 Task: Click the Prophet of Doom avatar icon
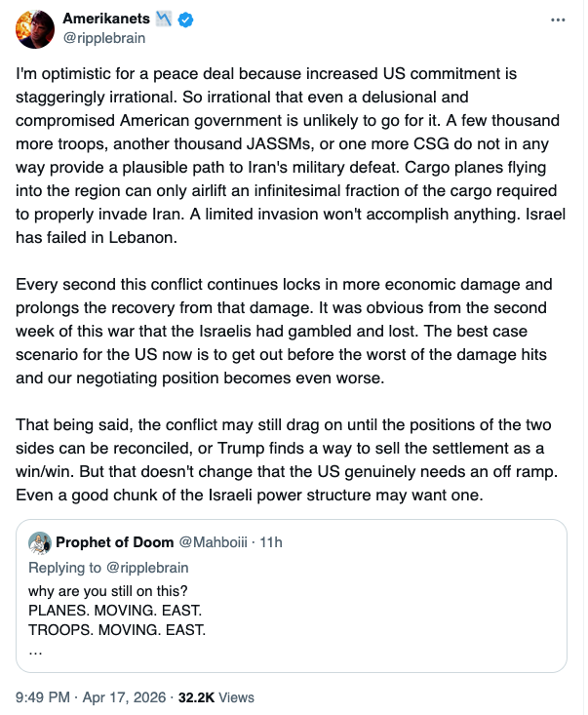tap(40, 542)
